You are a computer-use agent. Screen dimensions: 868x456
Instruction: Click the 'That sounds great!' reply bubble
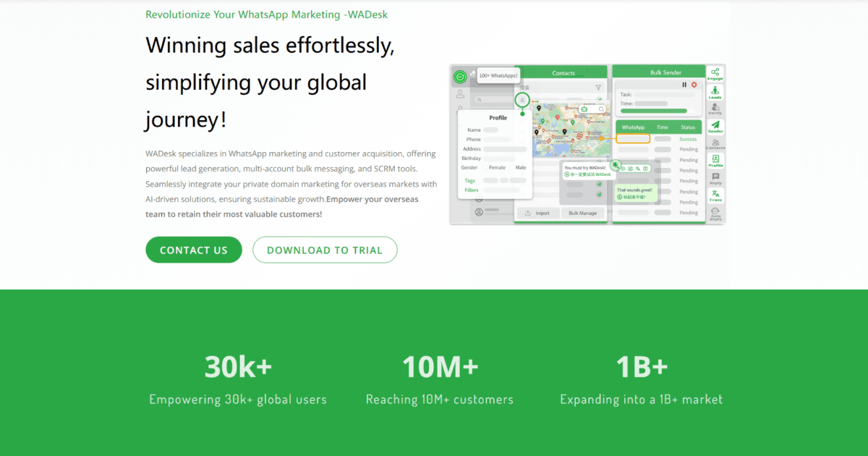pos(636,194)
